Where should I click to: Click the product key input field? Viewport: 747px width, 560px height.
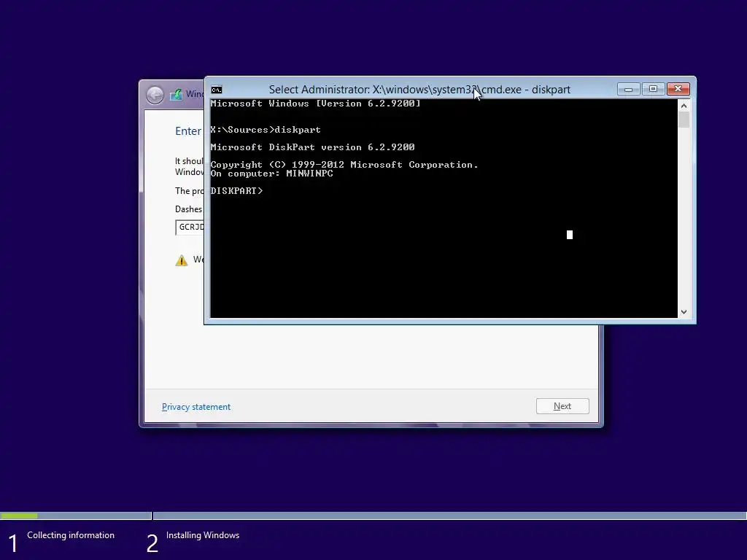pyautogui.click(x=190, y=227)
